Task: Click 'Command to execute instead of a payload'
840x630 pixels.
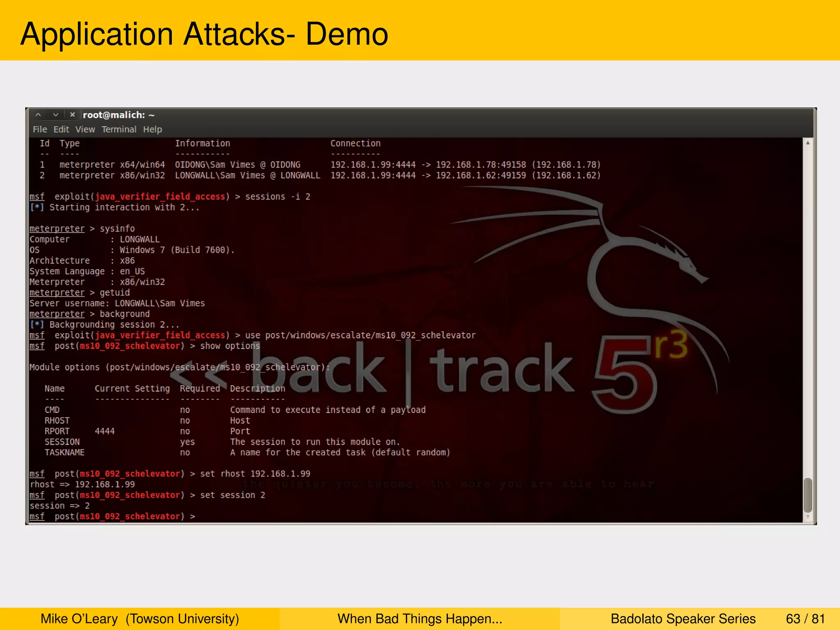Action: point(328,410)
